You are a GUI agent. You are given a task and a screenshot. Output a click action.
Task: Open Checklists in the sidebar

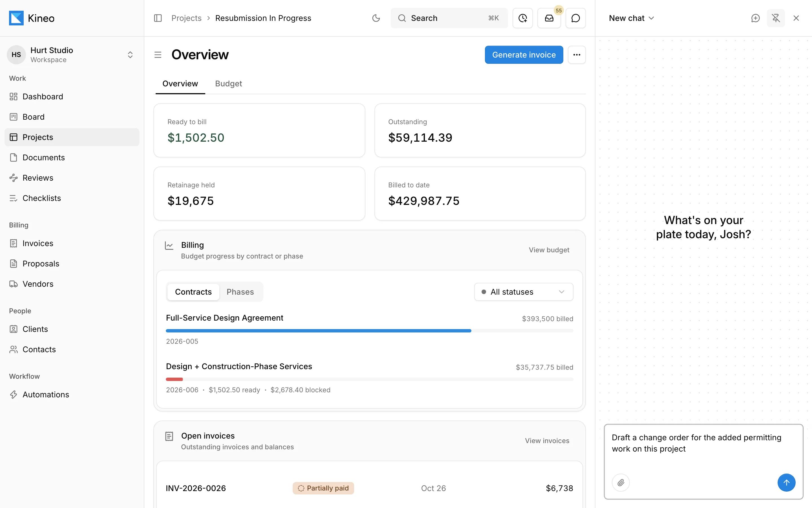pyautogui.click(x=72, y=198)
